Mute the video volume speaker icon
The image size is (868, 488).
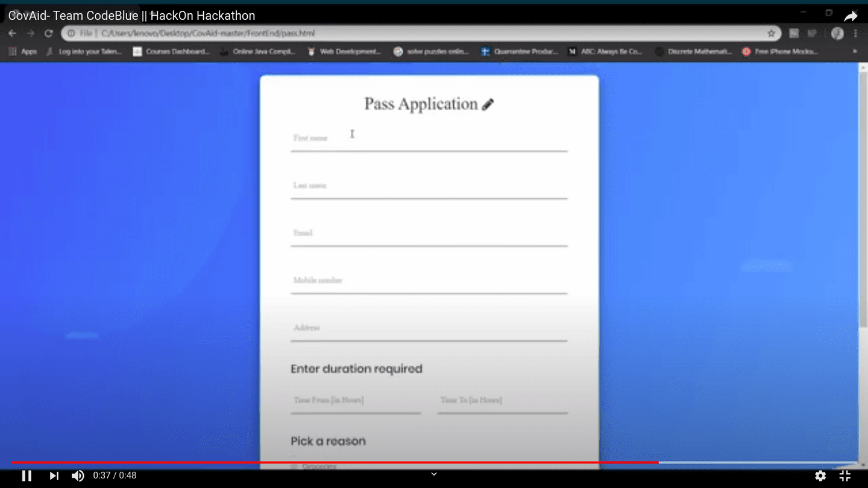click(x=78, y=476)
